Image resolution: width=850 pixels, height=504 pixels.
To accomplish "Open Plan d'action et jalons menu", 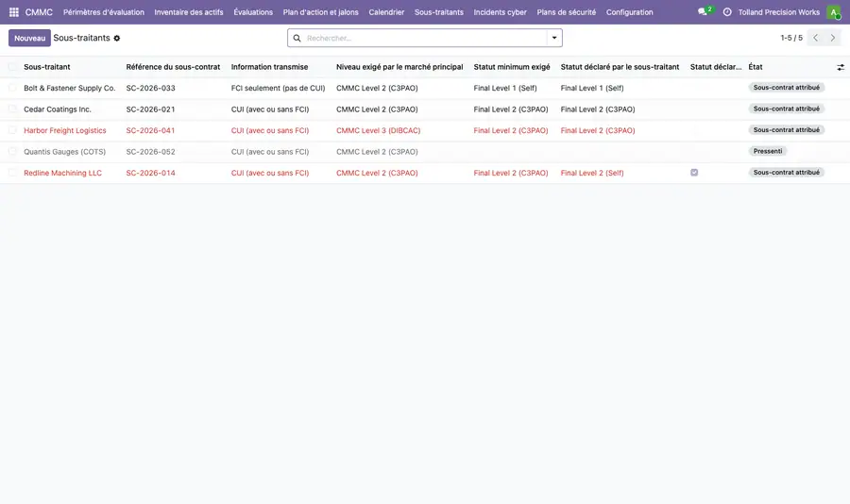I will [x=320, y=12].
